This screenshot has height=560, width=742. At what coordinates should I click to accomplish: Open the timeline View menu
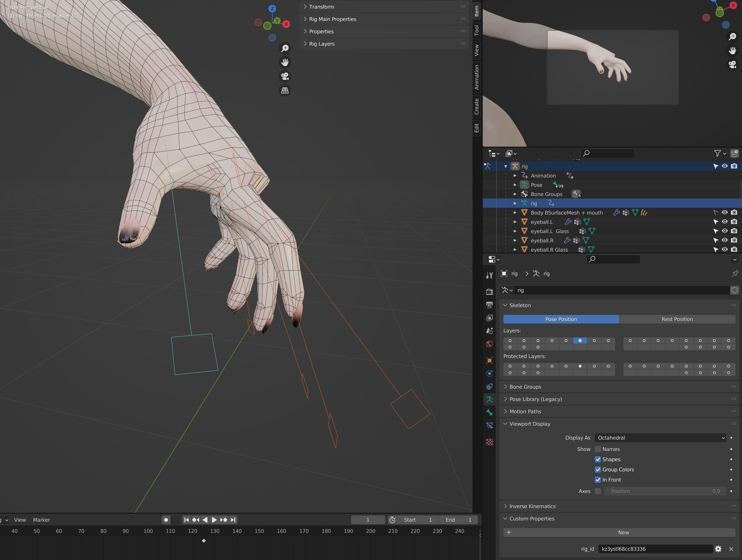(x=20, y=520)
